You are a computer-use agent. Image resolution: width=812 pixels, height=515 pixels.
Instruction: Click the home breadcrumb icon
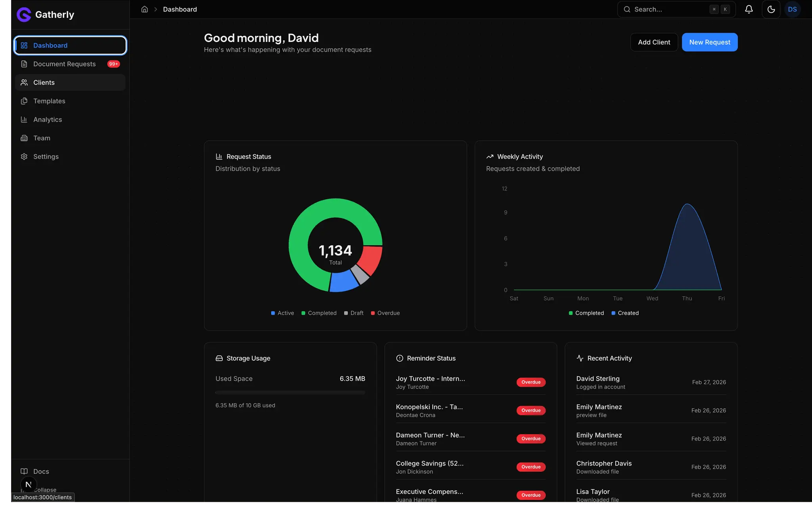(x=144, y=9)
